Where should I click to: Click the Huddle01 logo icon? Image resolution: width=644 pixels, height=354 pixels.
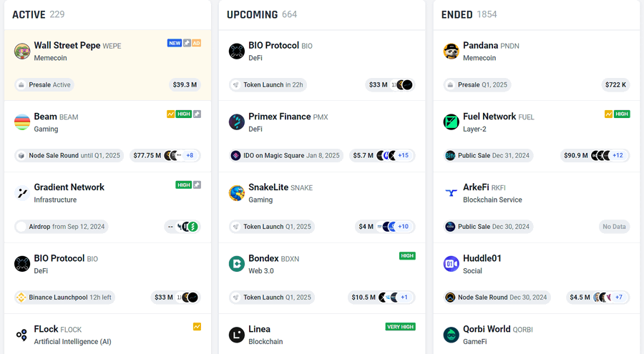pos(452,264)
